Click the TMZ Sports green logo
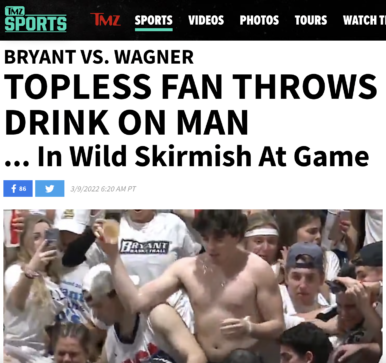The height and width of the screenshot is (363, 386). click(x=36, y=19)
